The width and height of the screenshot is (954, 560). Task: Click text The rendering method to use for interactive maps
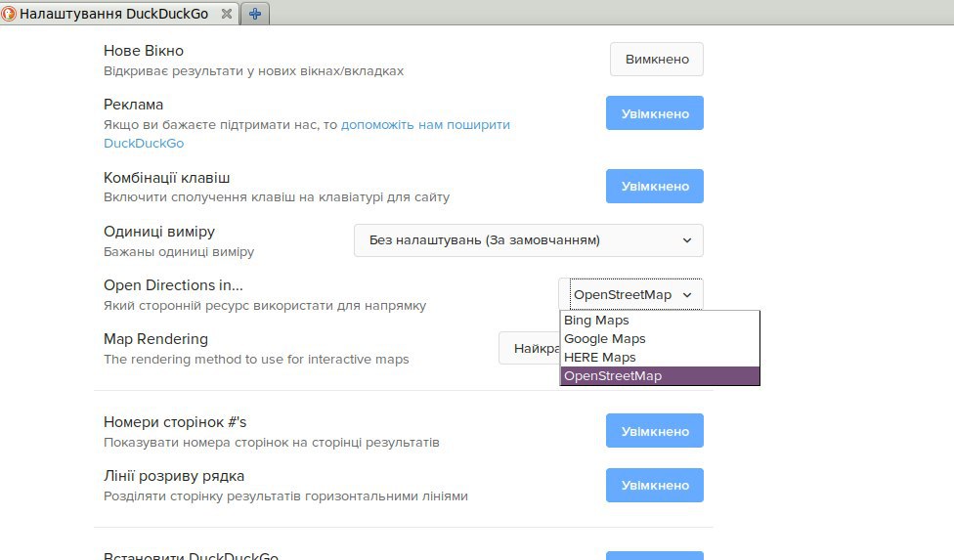tap(256, 360)
